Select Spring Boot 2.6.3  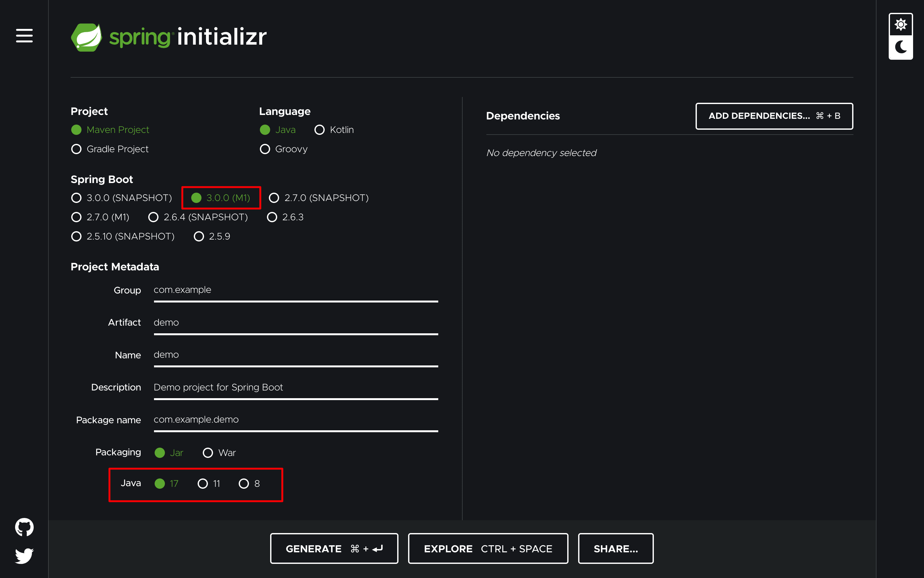pos(285,217)
